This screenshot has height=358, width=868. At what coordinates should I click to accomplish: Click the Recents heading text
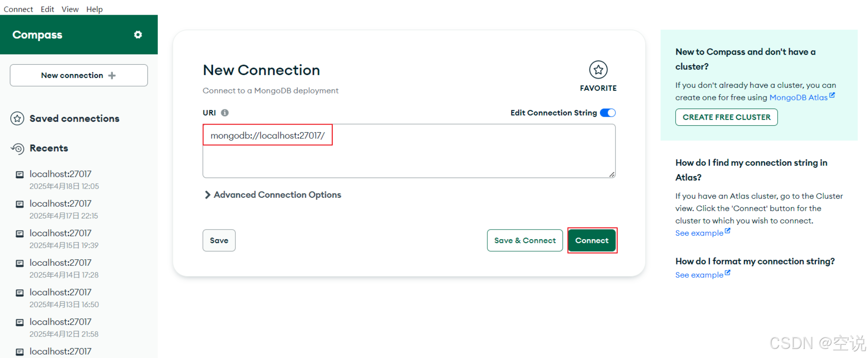[49, 148]
